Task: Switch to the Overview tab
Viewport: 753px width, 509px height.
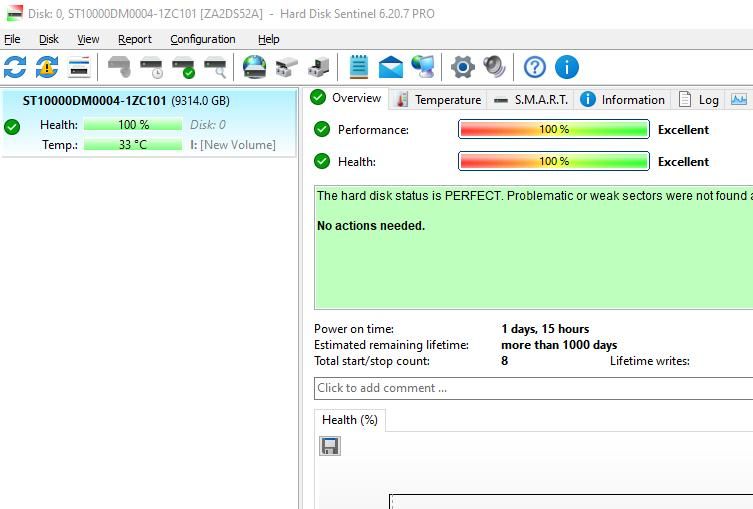Action: pos(346,98)
